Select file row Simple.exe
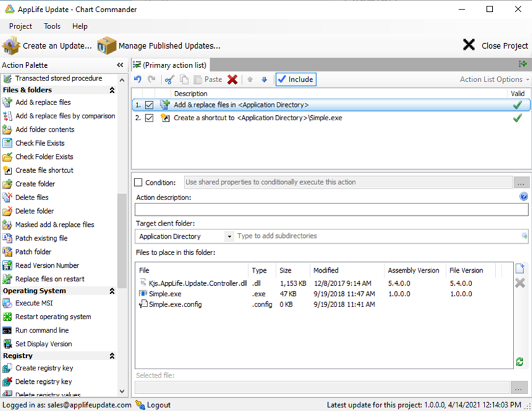The image size is (532, 411). click(324, 294)
